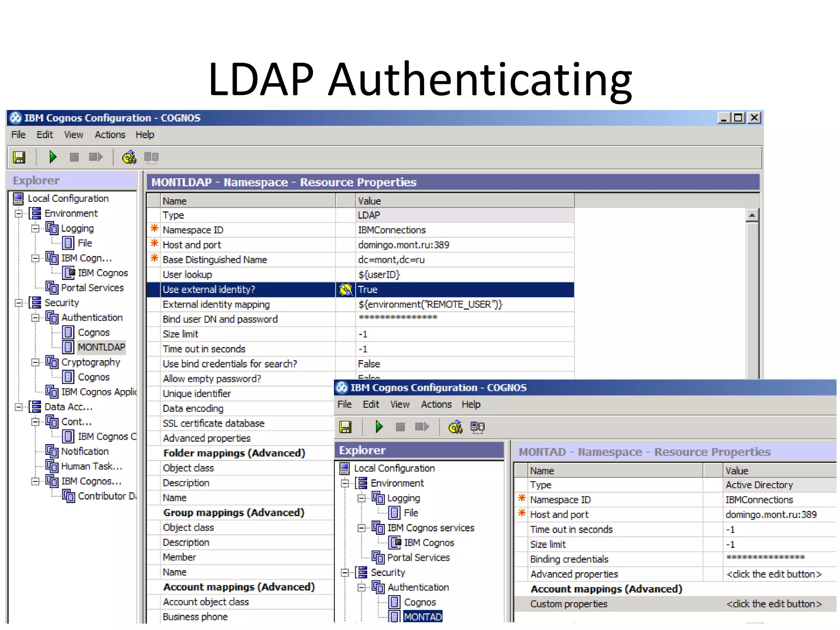Select Cognos under Authentication in the back window
Viewport: 840px width, 630px height.
94,332
